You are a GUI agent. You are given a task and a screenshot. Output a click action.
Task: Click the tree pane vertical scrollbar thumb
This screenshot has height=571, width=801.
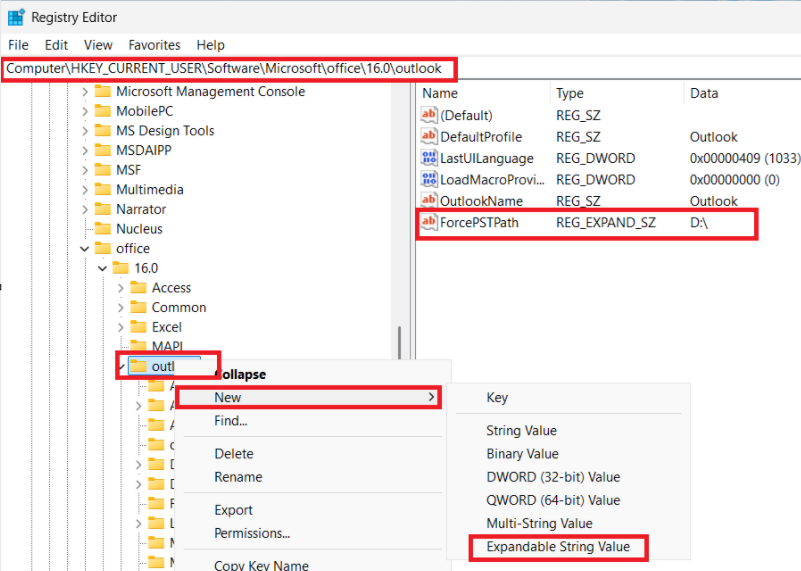point(399,343)
